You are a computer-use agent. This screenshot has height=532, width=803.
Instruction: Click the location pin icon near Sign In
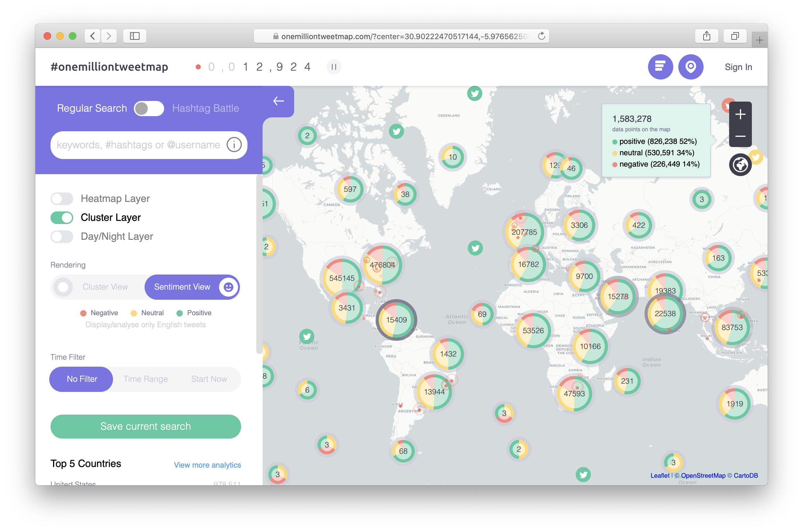click(691, 67)
